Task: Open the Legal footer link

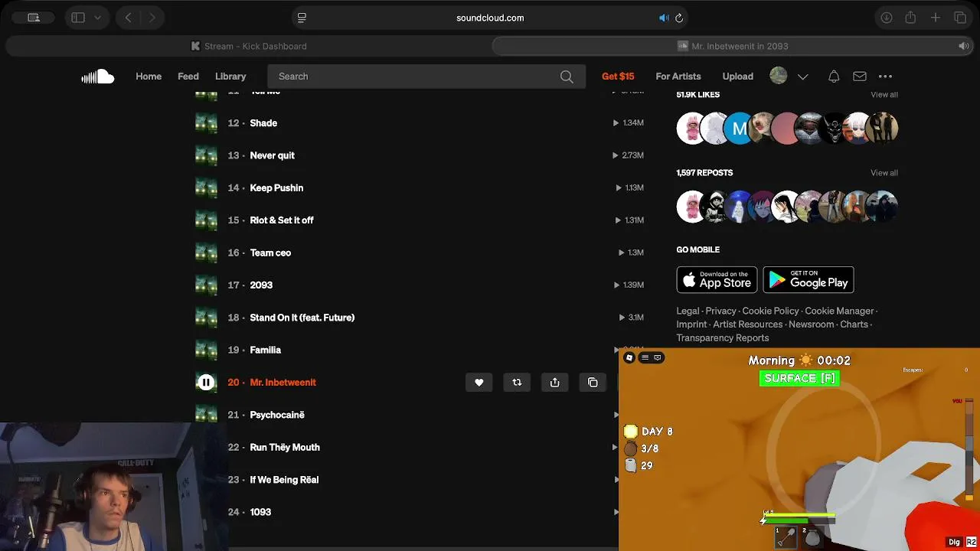Action: (688, 311)
